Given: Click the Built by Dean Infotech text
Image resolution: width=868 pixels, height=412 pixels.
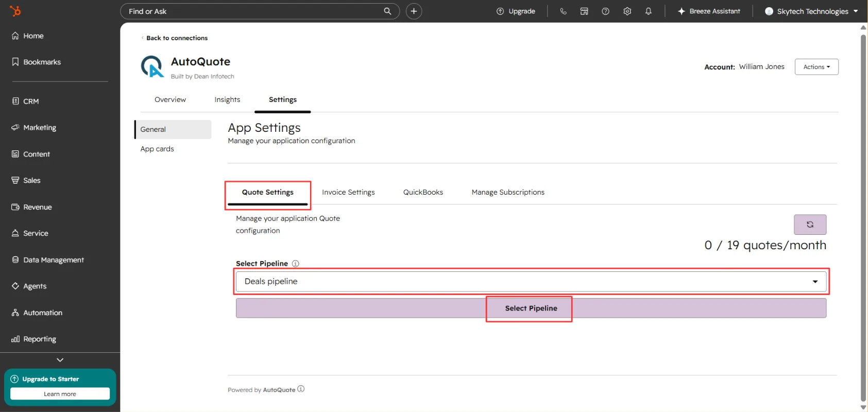Looking at the screenshot, I should [202, 77].
